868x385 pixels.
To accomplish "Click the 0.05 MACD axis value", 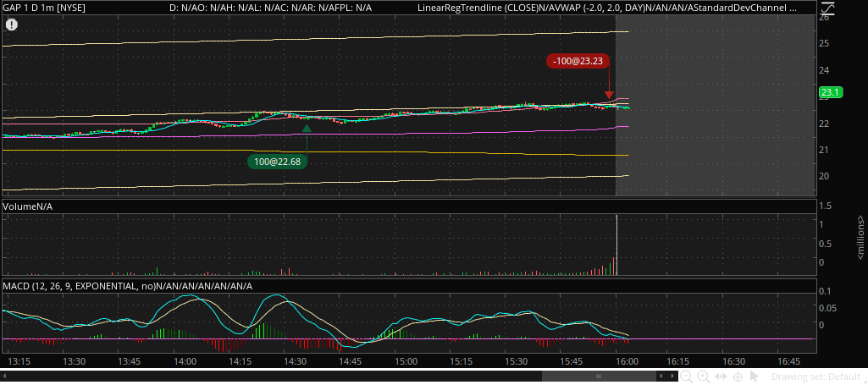I will (x=827, y=307).
